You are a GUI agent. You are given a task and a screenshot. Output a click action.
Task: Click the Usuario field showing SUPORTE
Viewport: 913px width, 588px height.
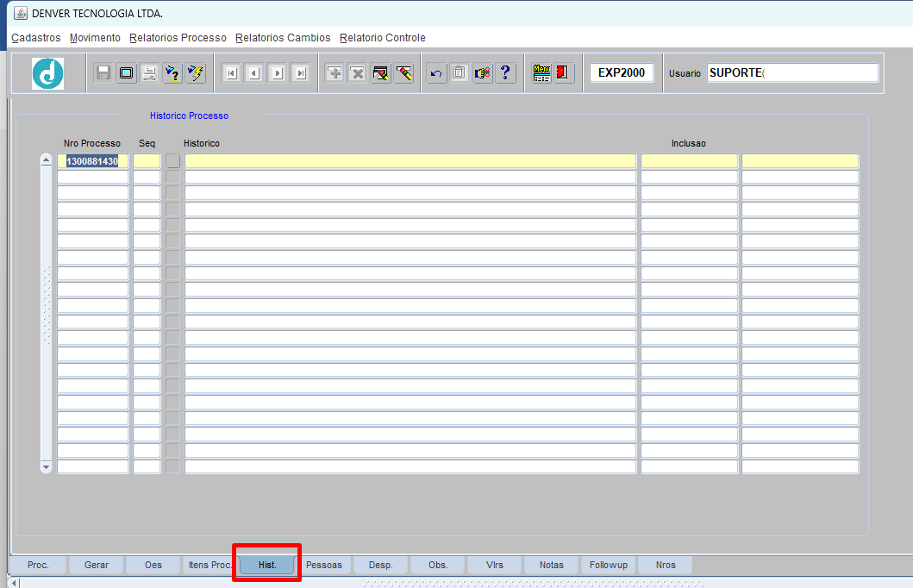791,73
